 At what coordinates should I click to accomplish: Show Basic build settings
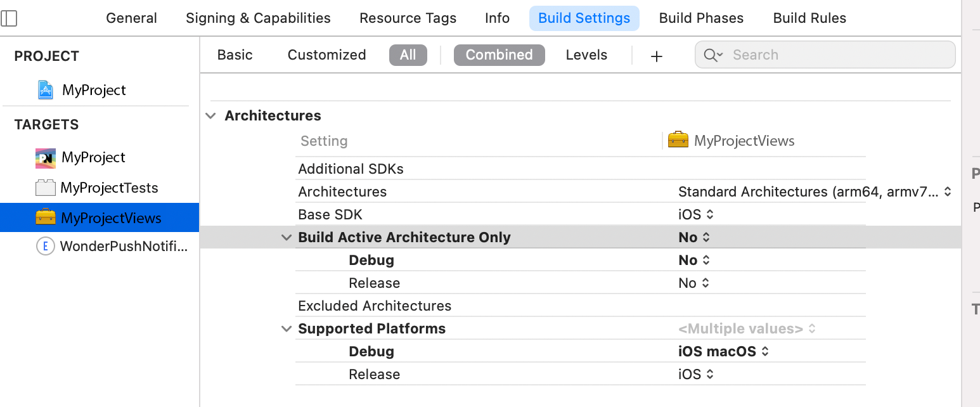(x=235, y=55)
